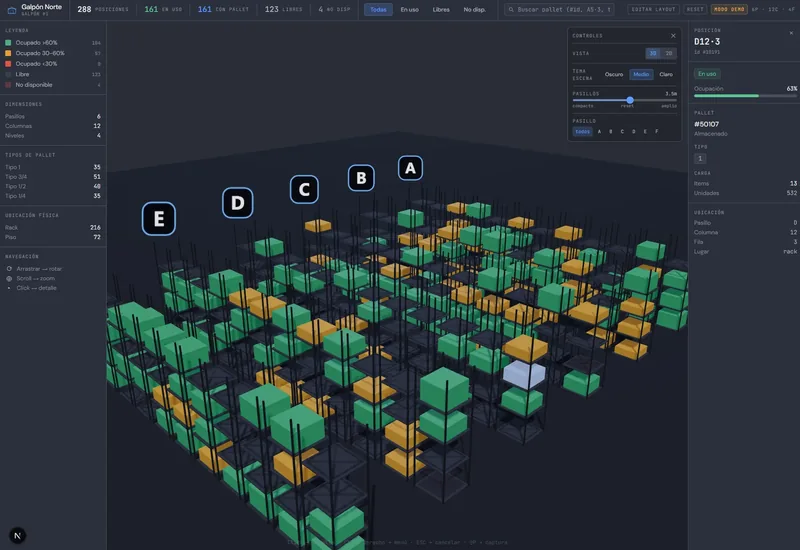The image size is (800, 550).
Task: Click the compacto end of the Pasillos slider
Action: click(583, 106)
